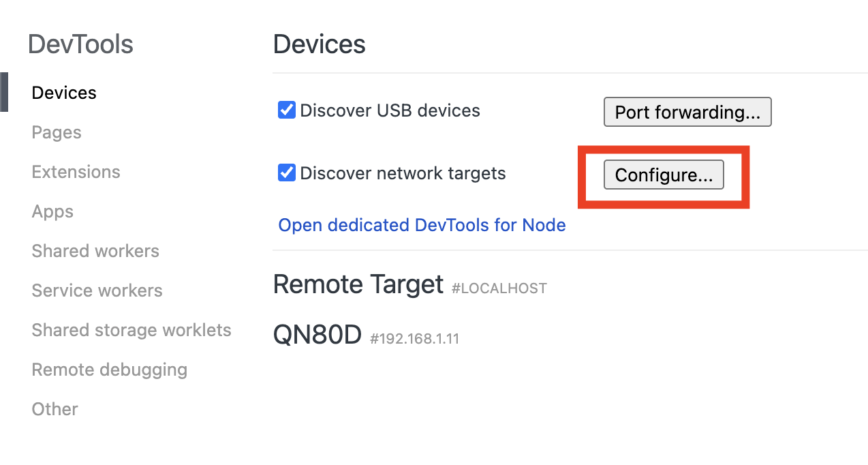The height and width of the screenshot is (465, 868).
Task: Open the Port forwarding dialog
Action: click(x=687, y=111)
